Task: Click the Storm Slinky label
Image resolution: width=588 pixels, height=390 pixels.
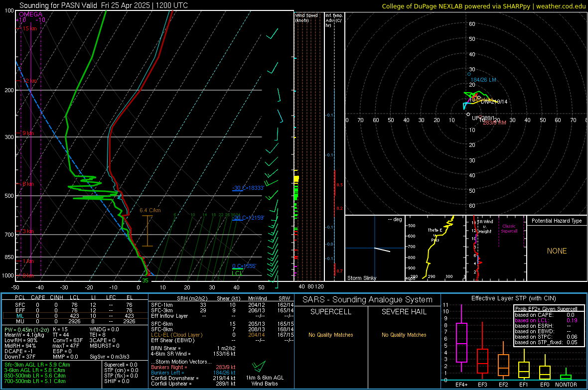Action: [x=361, y=278]
